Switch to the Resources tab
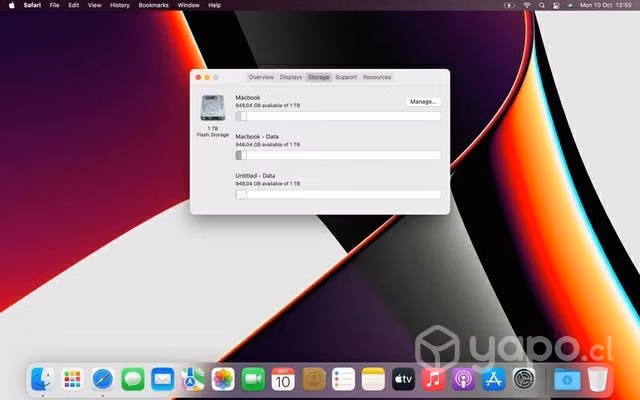640x400 pixels. click(x=377, y=77)
